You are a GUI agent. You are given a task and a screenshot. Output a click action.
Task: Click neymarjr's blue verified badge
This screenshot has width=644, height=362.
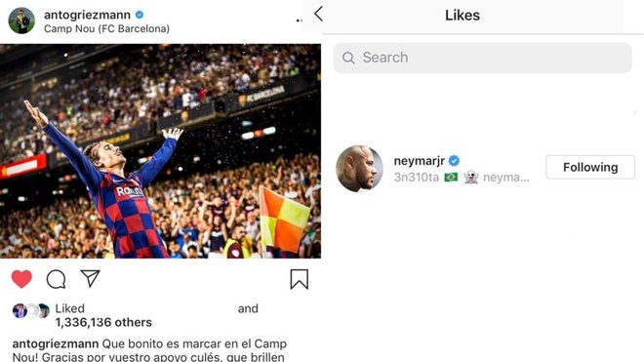click(x=454, y=161)
